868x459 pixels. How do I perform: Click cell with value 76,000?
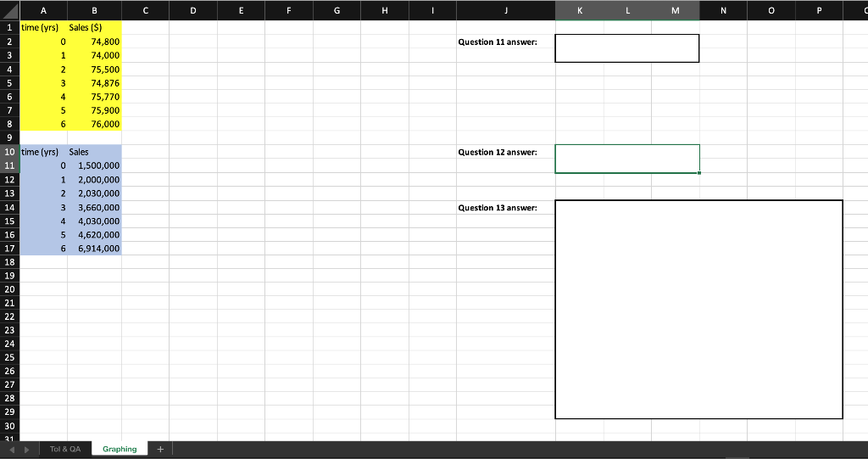[95, 124]
